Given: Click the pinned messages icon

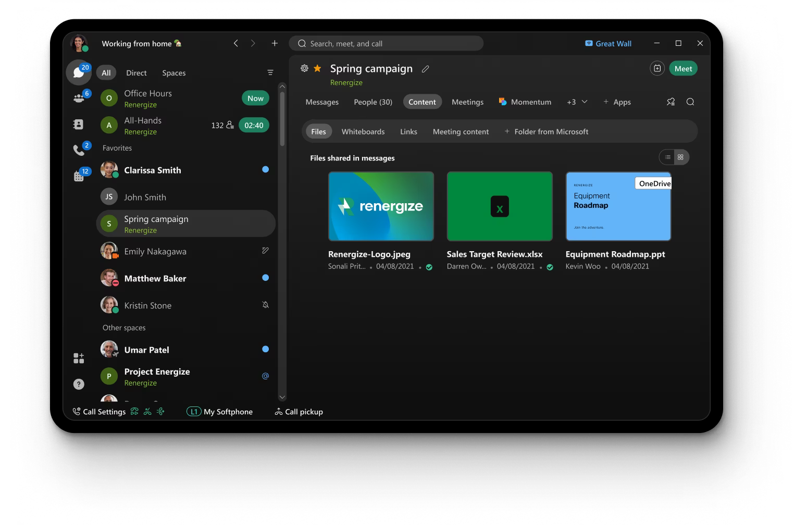Looking at the screenshot, I should (671, 102).
